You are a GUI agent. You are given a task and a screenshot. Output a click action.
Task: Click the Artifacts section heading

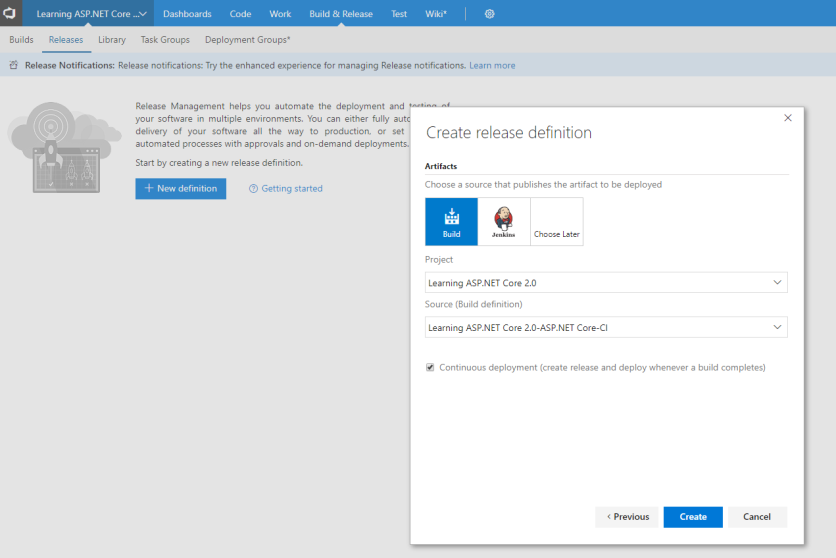click(441, 166)
